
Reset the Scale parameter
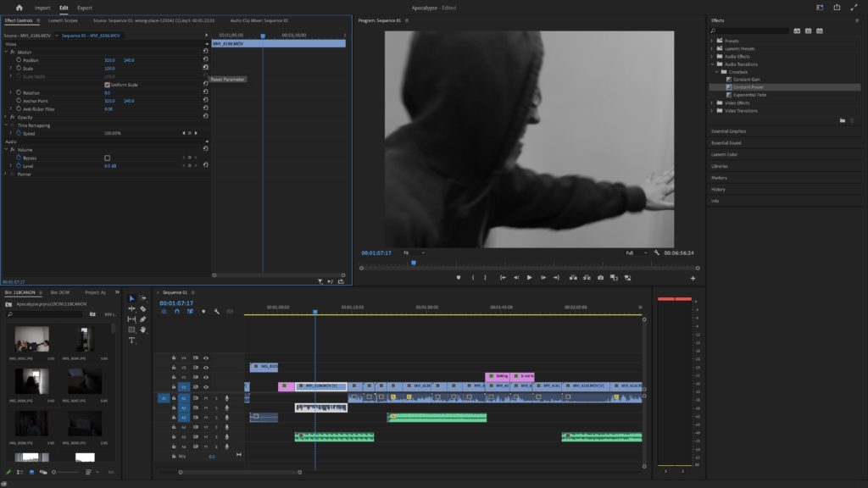tap(205, 68)
